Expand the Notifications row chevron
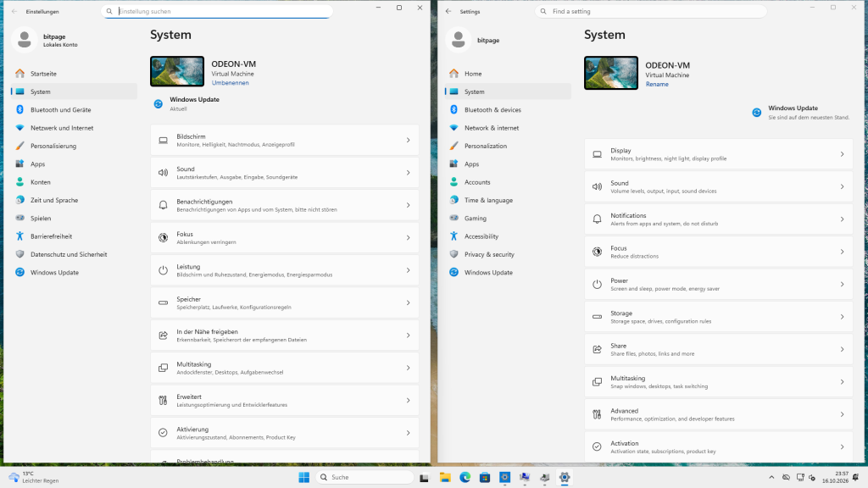The image size is (868, 488). pyautogui.click(x=842, y=219)
